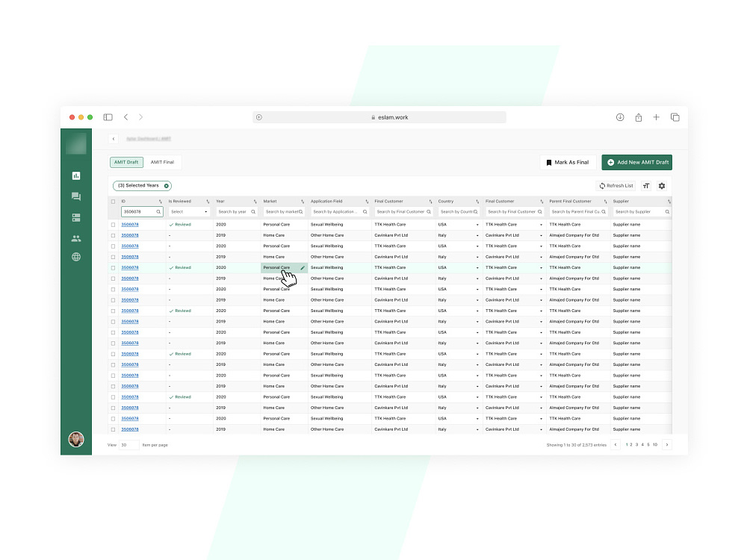747x560 pixels.
Task: Switch to AMIT Draft tab
Action: tap(126, 162)
